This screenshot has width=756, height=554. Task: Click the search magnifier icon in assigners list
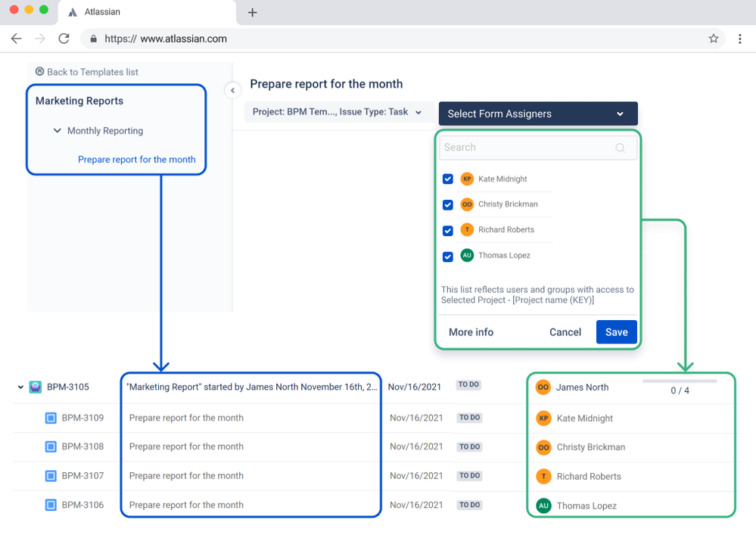coord(620,148)
